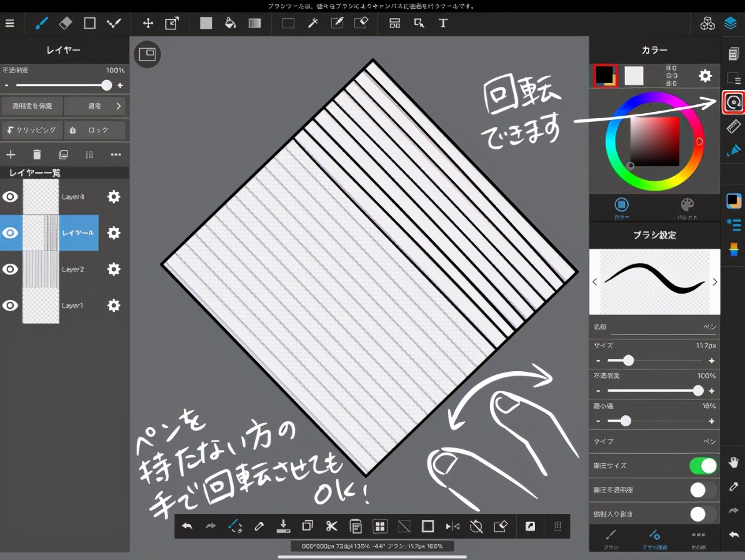Select the Brush tool in top toolbar
This screenshot has width=745, height=560.
click(x=41, y=23)
